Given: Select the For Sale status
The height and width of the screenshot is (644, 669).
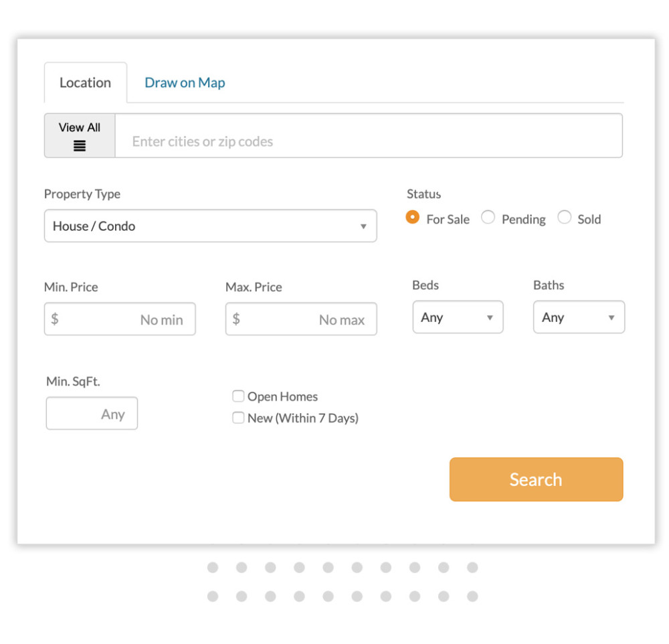Looking at the screenshot, I should coord(413,218).
